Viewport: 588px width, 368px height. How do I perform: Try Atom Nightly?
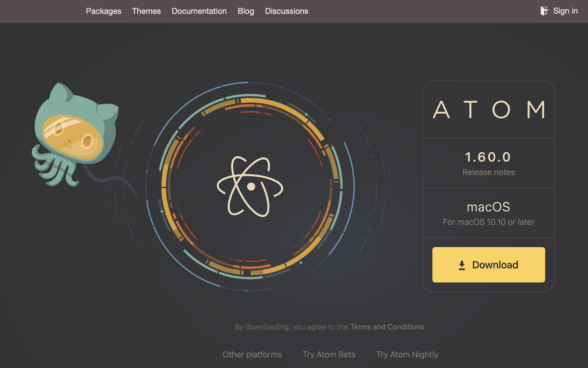click(407, 354)
